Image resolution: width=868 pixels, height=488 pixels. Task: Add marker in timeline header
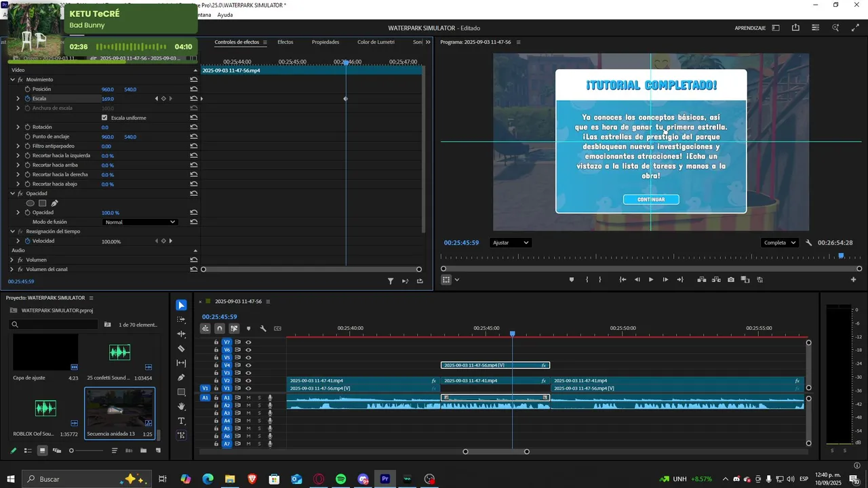pos(248,329)
